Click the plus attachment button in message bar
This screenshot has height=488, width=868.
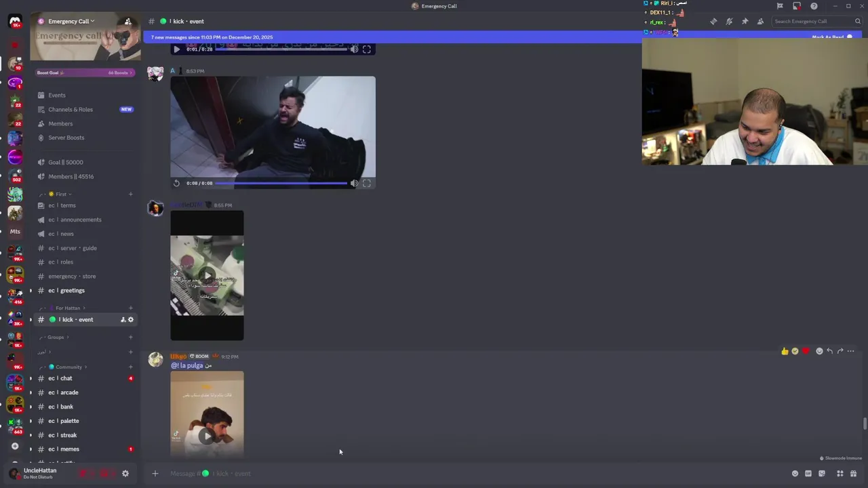(x=155, y=473)
